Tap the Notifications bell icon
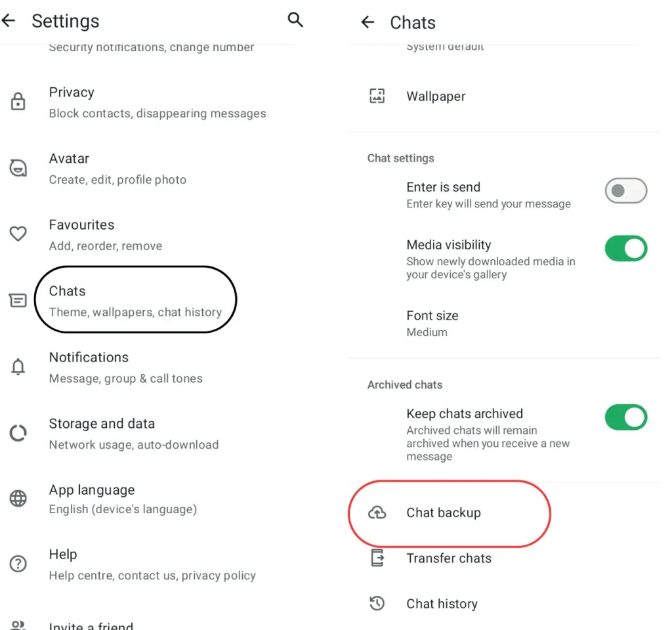Screen dimensions: 672x630 tap(18, 366)
